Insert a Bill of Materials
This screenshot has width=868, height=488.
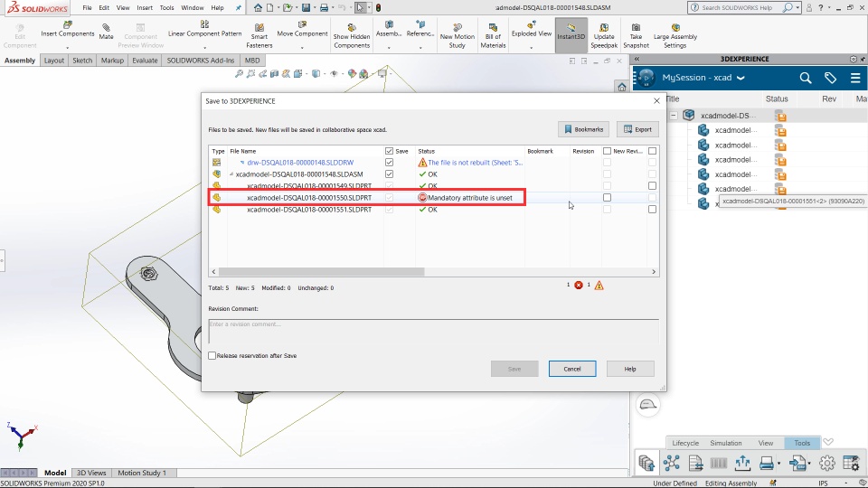coord(493,36)
